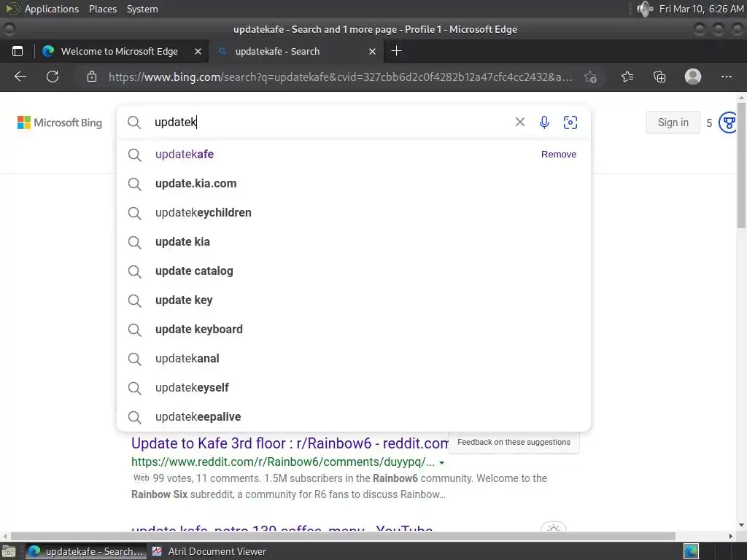747x560 pixels.
Task: Expand the reddit URL dropdown arrow
Action: 441,463
